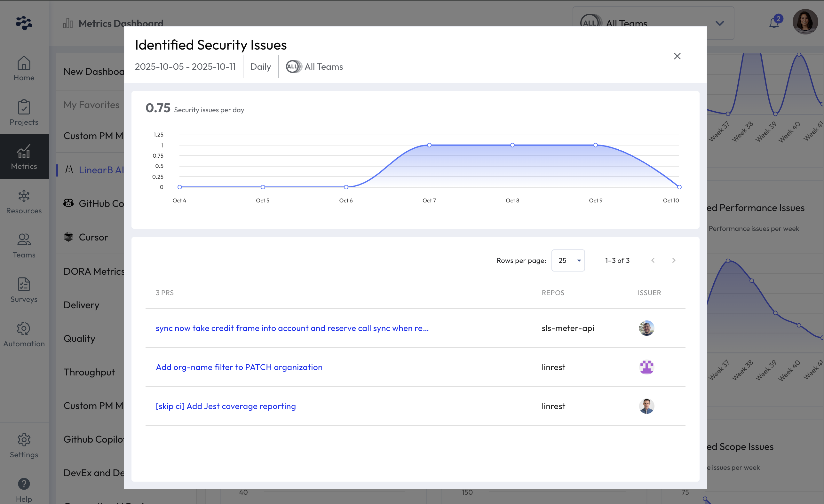The image size is (824, 504).
Task: Click the user profile avatar
Action: [804, 22]
